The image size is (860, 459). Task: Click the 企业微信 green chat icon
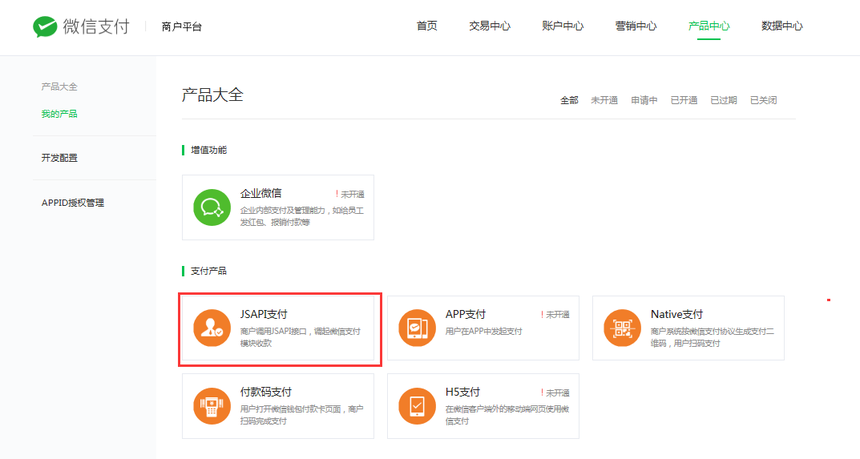[x=212, y=207]
